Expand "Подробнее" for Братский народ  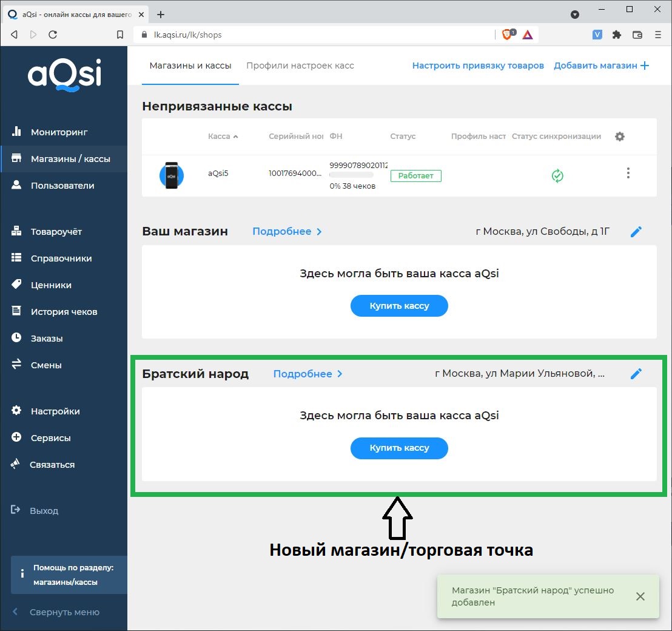tap(307, 374)
